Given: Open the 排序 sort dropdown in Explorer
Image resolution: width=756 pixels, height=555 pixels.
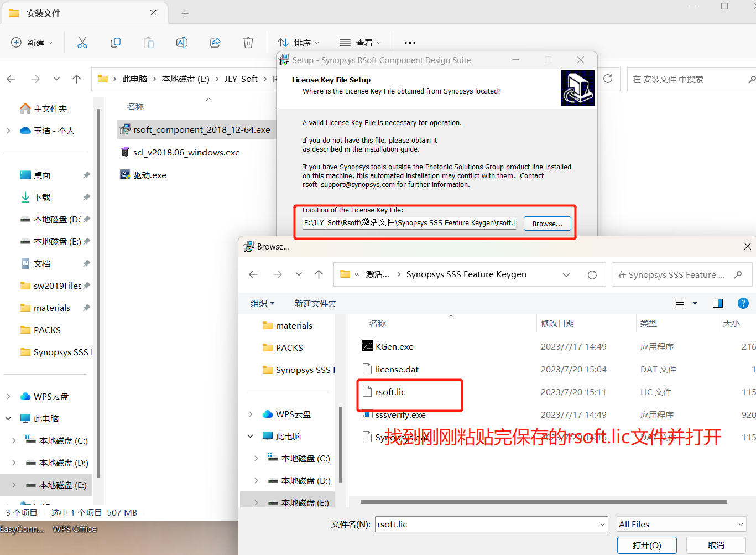Looking at the screenshot, I should pyautogui.click(x=299, y=43).
